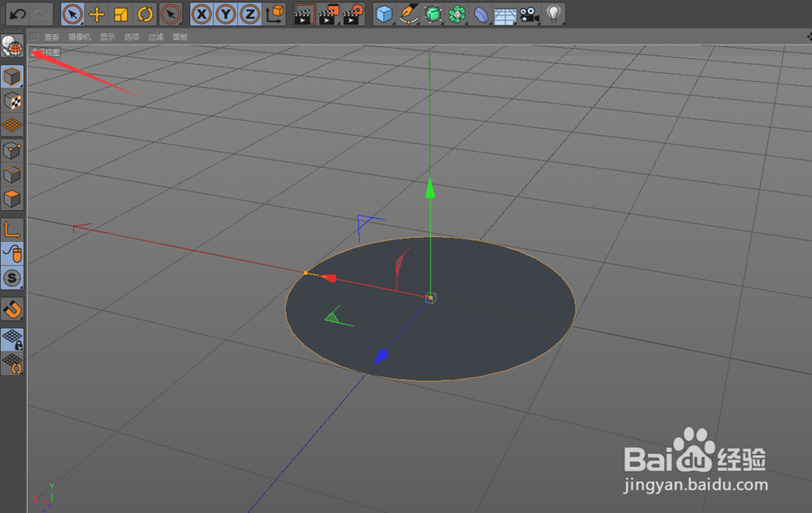The image size is (812, 513).
Task: Open the 摄像机 viewport menu
Action: (80, 37)
